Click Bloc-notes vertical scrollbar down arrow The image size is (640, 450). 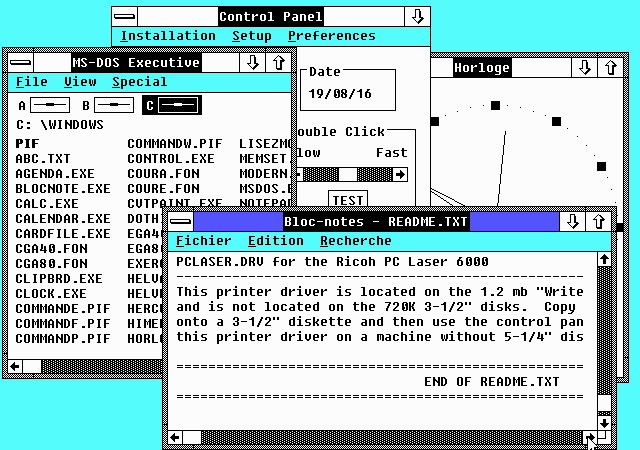coord(604,423)
